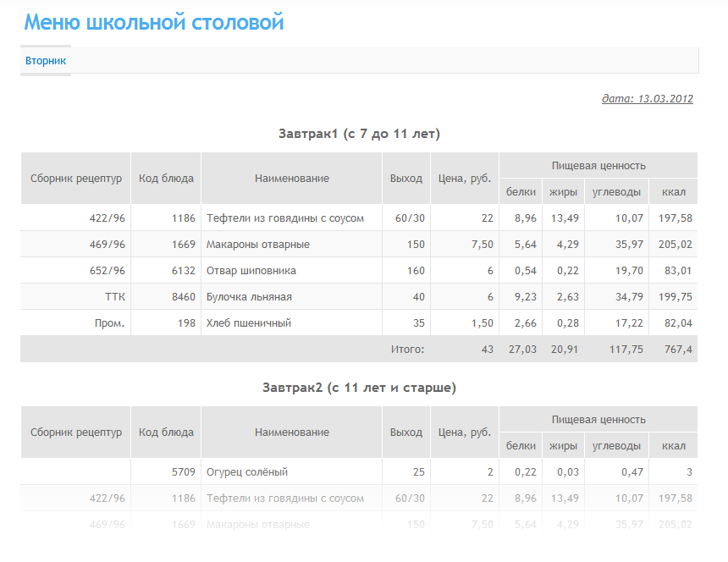The image size is (728, 562).
Task: Click the Отвар шиповника dish name
Action: (251, 271)
